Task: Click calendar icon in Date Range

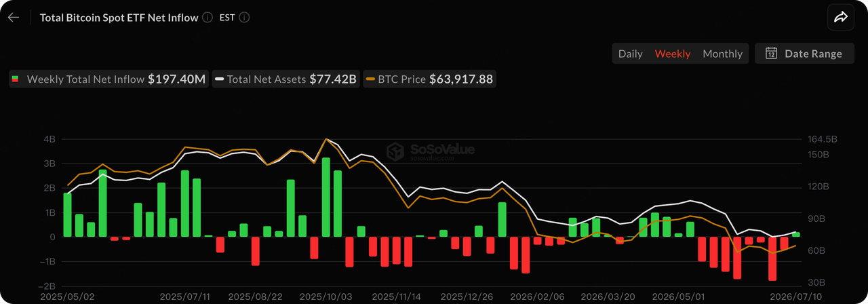Action: 771,54
